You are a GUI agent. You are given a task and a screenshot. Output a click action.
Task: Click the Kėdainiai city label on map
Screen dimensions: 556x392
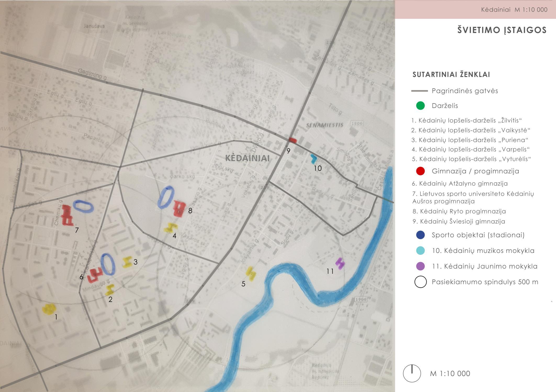click(x=247, y=158)
